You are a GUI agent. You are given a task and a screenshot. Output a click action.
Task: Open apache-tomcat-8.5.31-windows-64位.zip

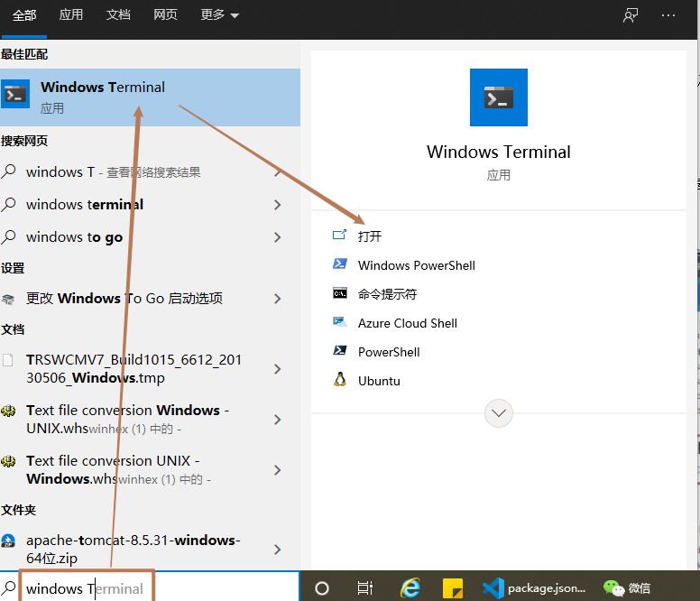[133, 550]
